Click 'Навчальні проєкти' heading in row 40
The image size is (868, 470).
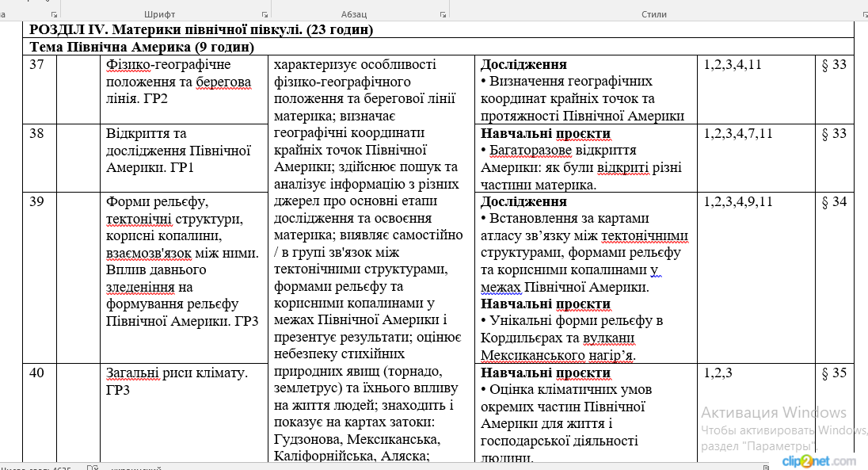pyautogui.click(x=545, y=373)
